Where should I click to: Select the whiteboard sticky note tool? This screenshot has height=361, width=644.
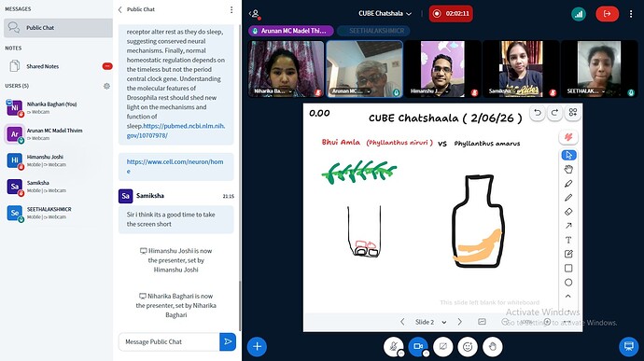click(568, 255)
